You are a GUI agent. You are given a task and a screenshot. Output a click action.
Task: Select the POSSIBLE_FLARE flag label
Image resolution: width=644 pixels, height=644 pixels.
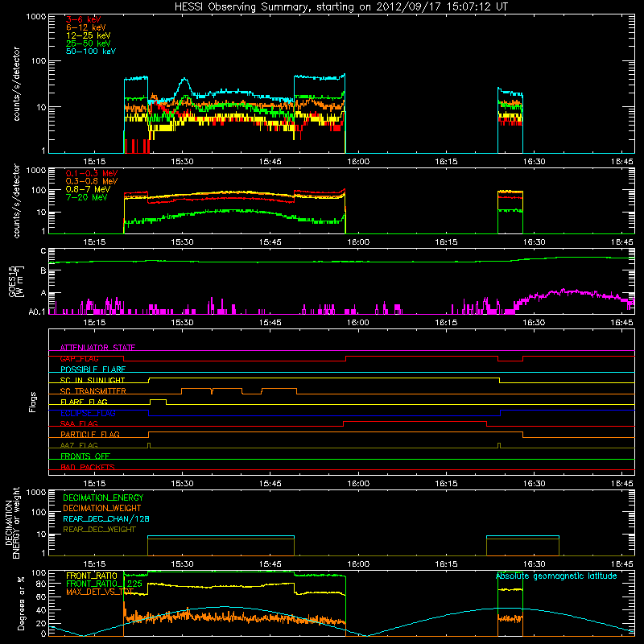pos(93,369)
